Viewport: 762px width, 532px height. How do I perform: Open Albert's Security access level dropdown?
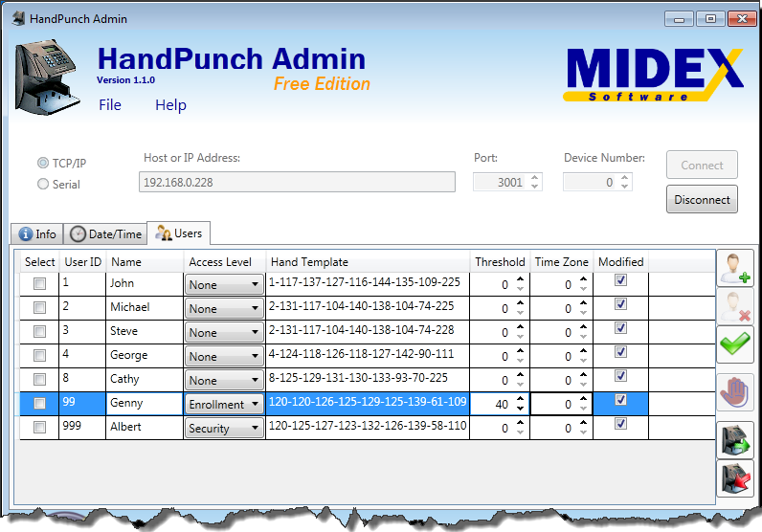(224, 428)
